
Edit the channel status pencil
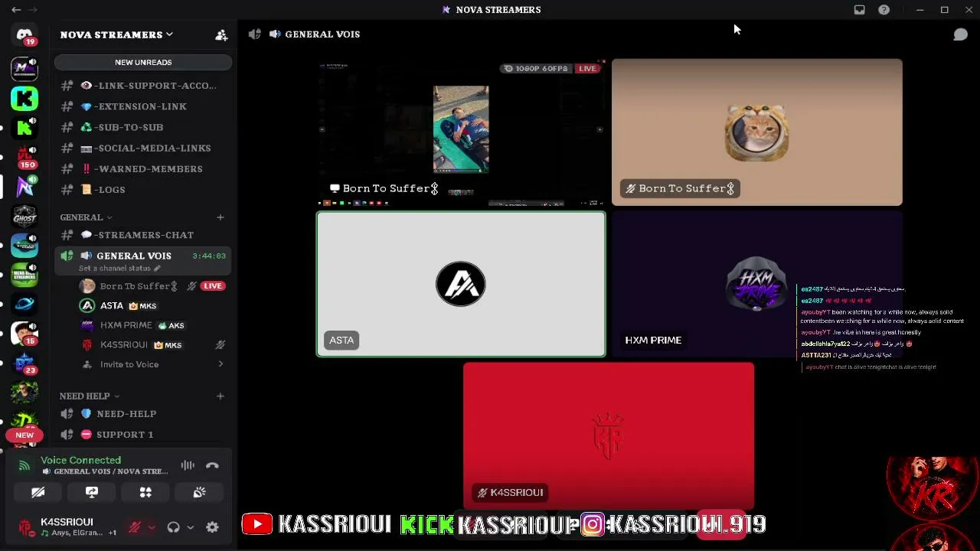[x=157, y=269]
